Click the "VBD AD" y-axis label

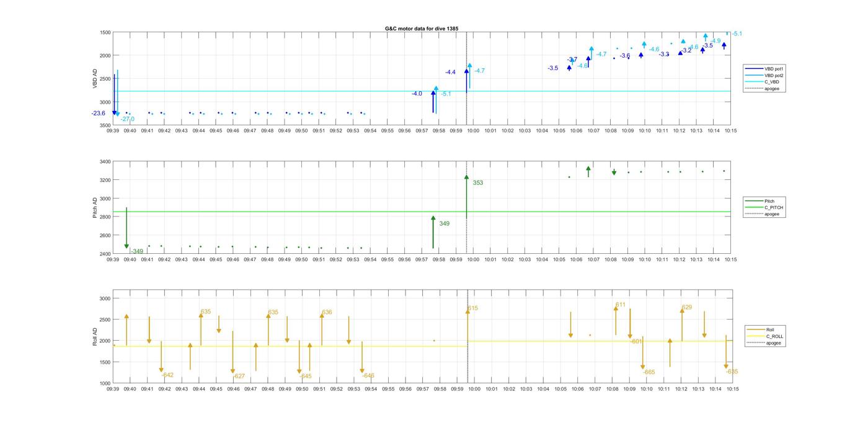coord(95,79)
